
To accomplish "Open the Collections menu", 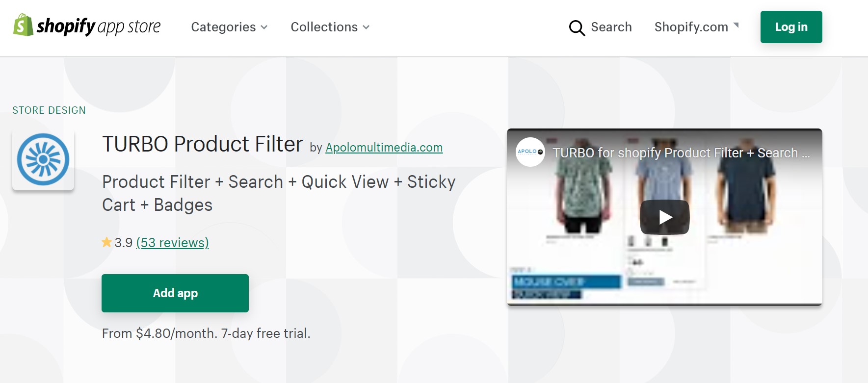I will pos(324,27).
